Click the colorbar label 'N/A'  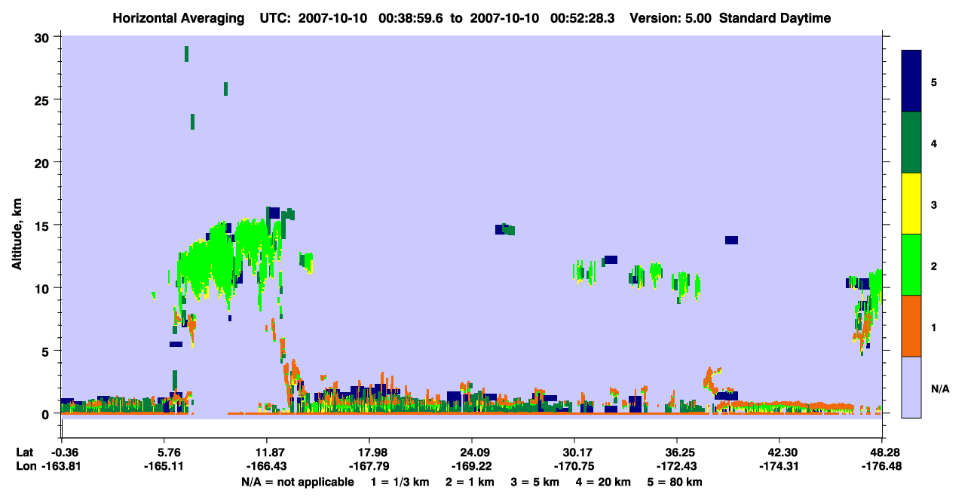coord(939,388)
